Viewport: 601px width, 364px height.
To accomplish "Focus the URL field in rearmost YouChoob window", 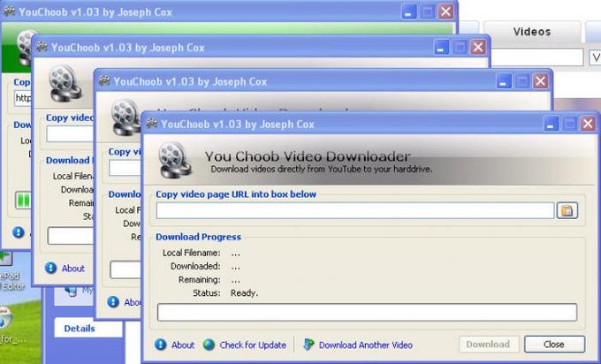I will coord(23,98).
